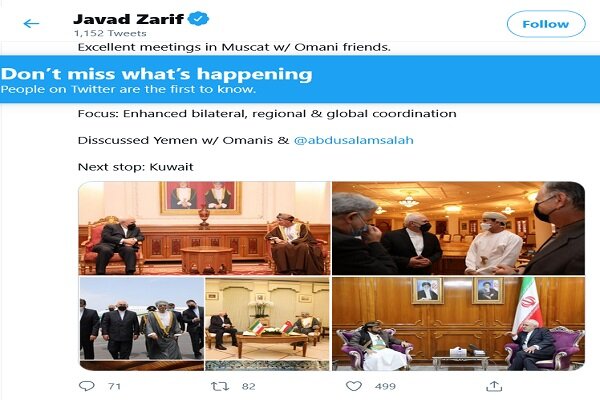Open the @abdusalamsalah mention link
The image size is (600, 400).
coord(354,140)
